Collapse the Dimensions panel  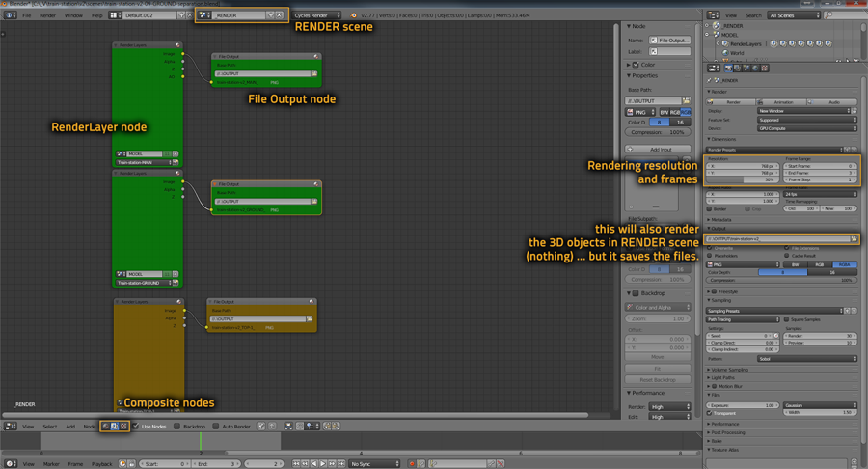point(722,139)
